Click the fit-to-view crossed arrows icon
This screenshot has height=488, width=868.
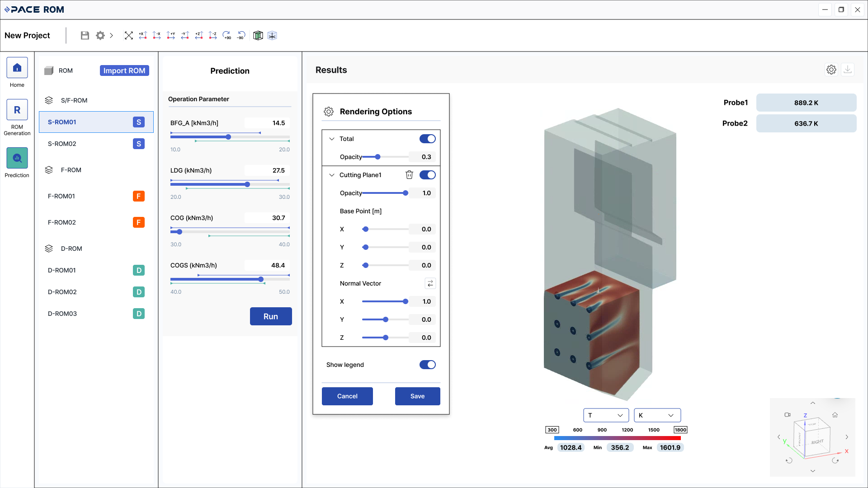point(129,35)
